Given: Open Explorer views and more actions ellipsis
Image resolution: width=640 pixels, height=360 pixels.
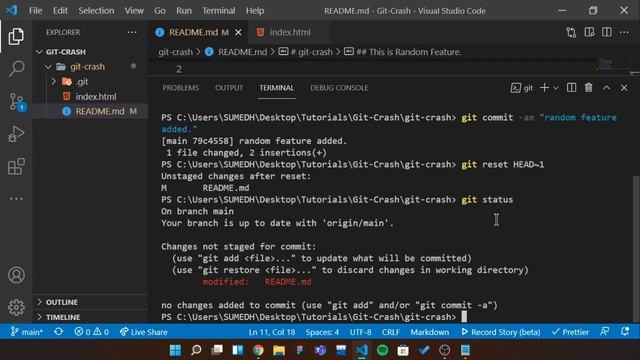Looking at the screenshot, I should pos(132,32).
